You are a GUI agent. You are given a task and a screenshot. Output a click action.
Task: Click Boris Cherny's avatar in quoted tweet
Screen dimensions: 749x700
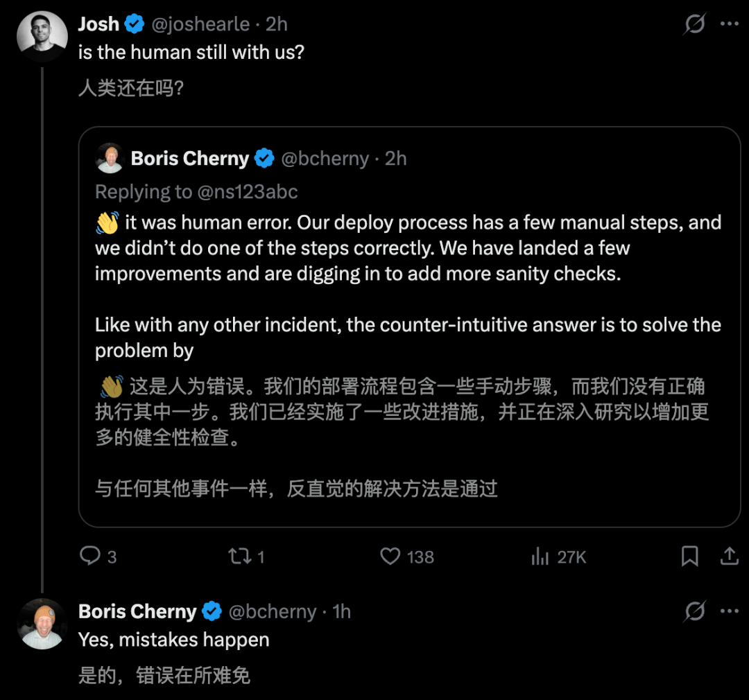tap(110, 158)
